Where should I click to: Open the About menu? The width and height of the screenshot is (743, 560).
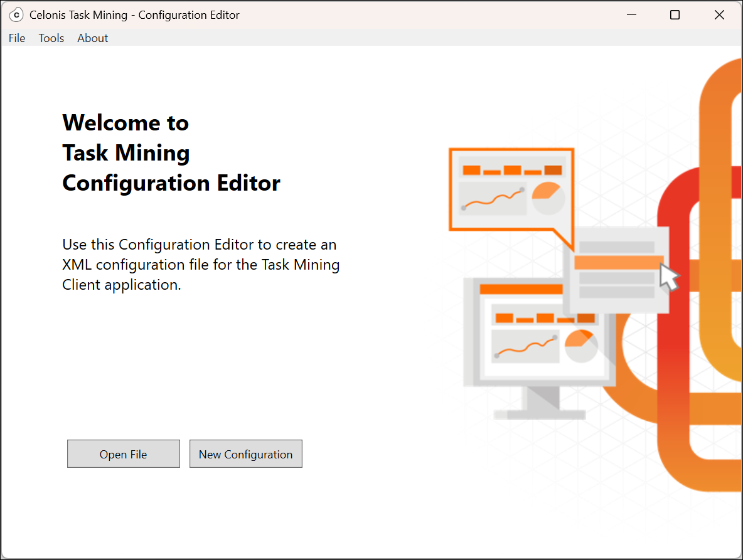pos(92,38)
